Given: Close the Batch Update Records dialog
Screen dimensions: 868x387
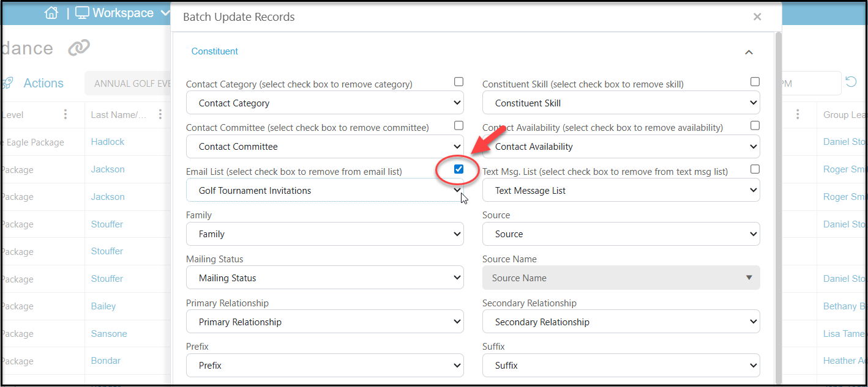Looking at the screenshot, I should 757,17.
